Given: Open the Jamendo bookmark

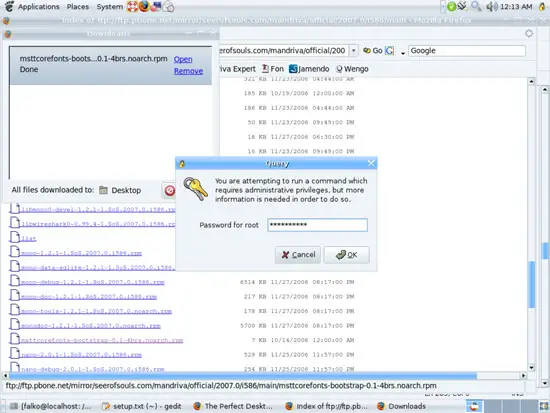Looking at the screenshot, I should coord(309,69).
